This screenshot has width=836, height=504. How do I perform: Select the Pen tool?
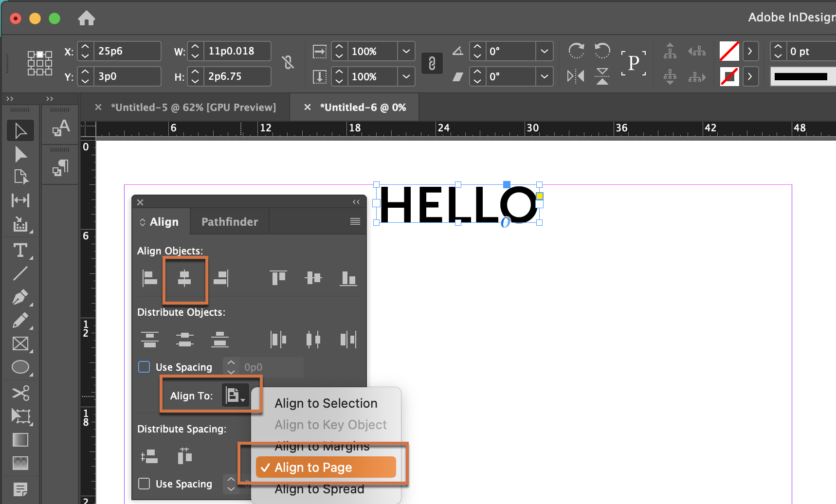[x=20, y=297]
